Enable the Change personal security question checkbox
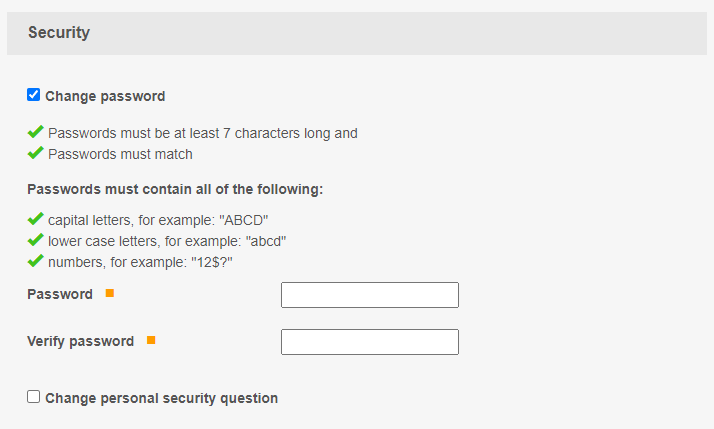714x429 pixels. [34, 397]
